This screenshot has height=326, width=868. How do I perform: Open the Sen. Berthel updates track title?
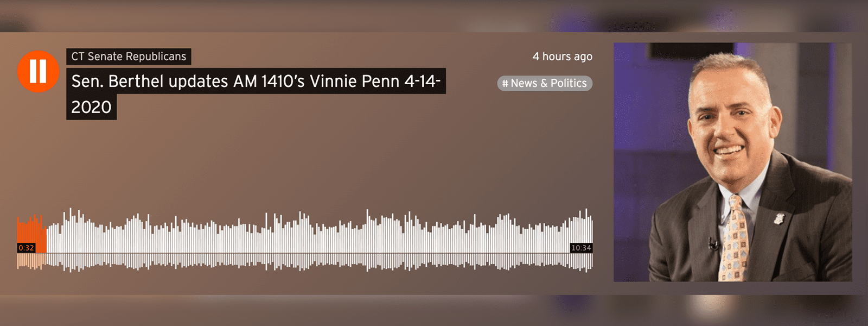(x=256, y=93)
